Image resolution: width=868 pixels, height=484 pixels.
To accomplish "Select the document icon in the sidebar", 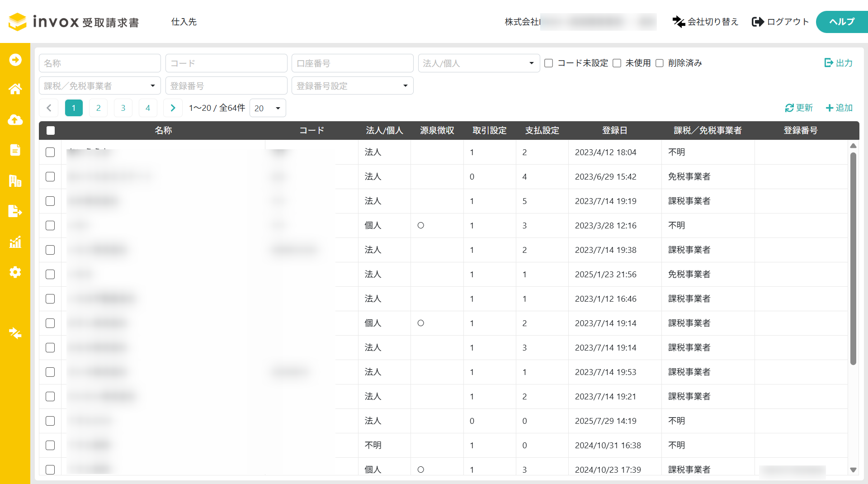I will pyautogui.click(x=15, y=150).
